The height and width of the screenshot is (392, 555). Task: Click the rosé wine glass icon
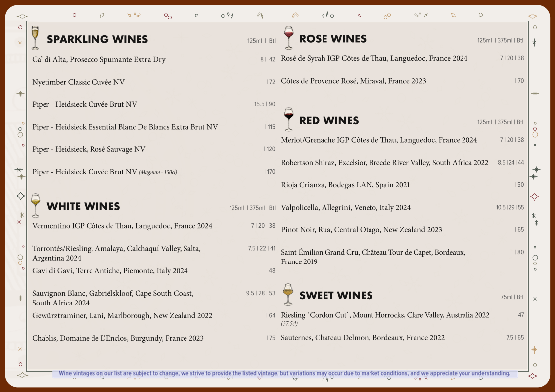(x=289, y=38)
